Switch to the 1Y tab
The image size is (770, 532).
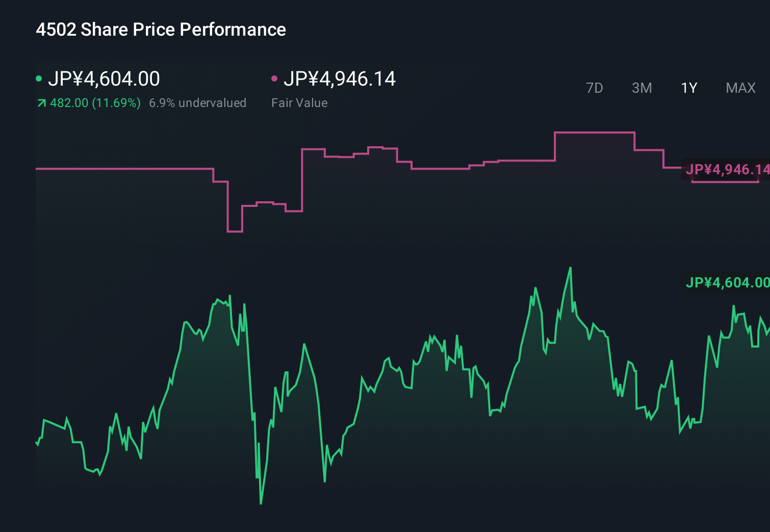tap(688, 88)
